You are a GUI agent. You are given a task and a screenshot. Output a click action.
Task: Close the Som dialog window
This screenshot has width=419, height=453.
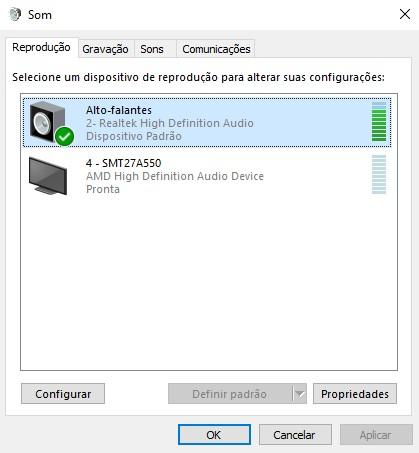point(405,14)
